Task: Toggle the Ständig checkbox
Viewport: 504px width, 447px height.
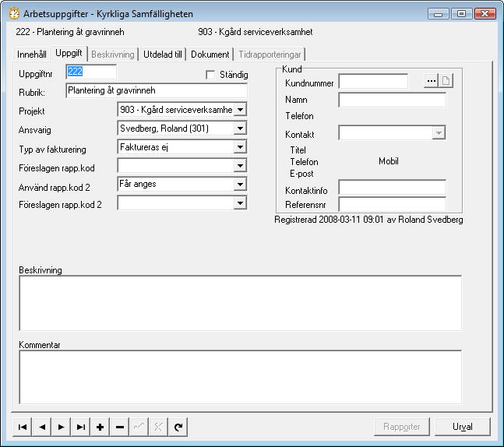Action: [x=210, y=75]
